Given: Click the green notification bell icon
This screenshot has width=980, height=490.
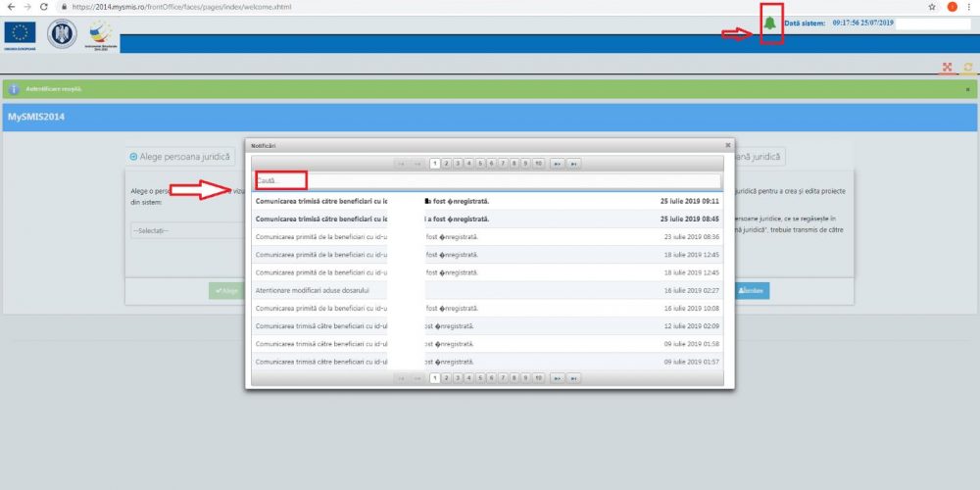Looking at the screenshot, I should (770, 24).
